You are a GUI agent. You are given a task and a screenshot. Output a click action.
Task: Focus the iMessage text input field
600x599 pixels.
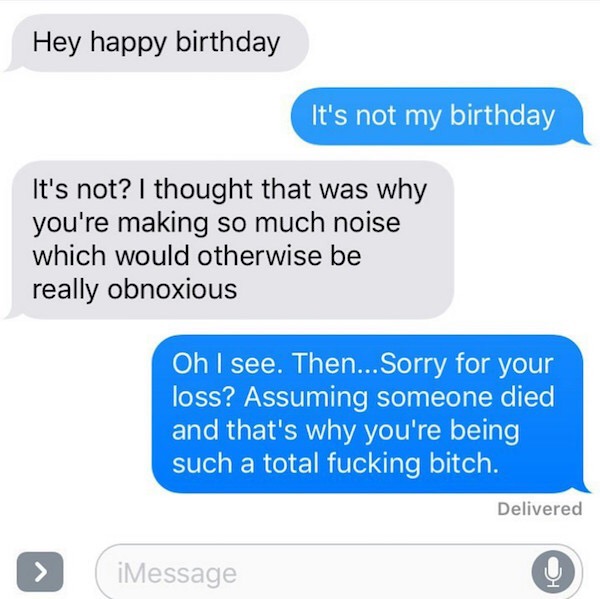[x=339, y=573]
